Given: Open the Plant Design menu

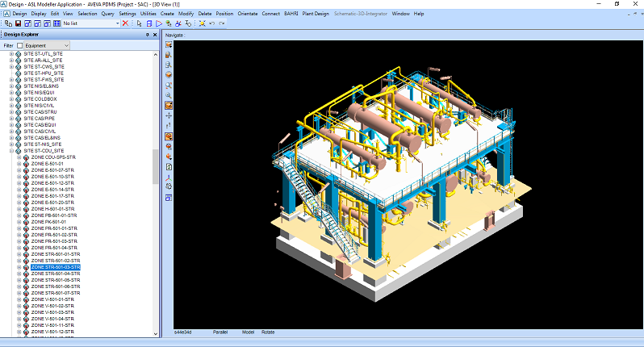Looking at the screenshot, I should click(x=316, y=14).
